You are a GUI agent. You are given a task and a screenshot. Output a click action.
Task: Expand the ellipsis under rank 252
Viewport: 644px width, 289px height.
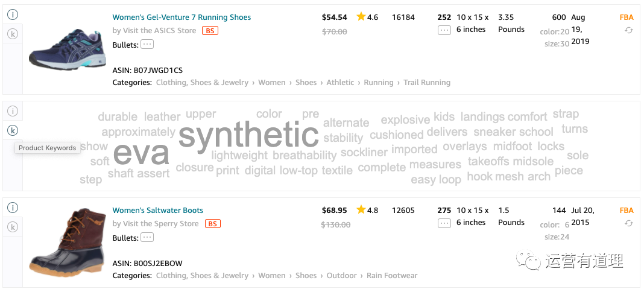click(x=444, y=30)
